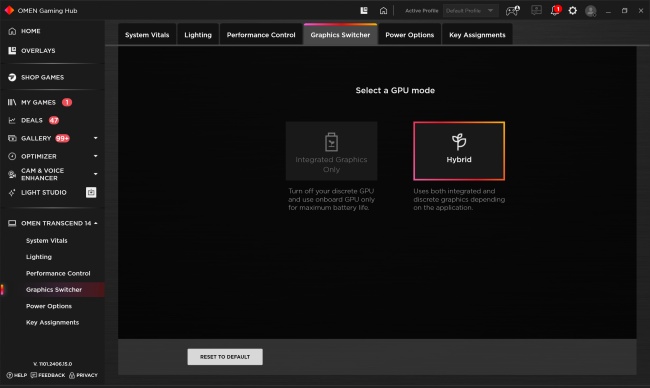650x388 pixels.
Task: Click the Light Studio download badge icon
Action: click(x=91, y=192)
